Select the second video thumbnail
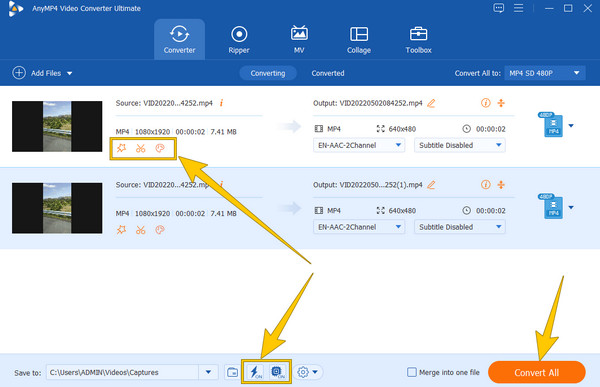The image size is (600, 387). [x=57, y=208]
